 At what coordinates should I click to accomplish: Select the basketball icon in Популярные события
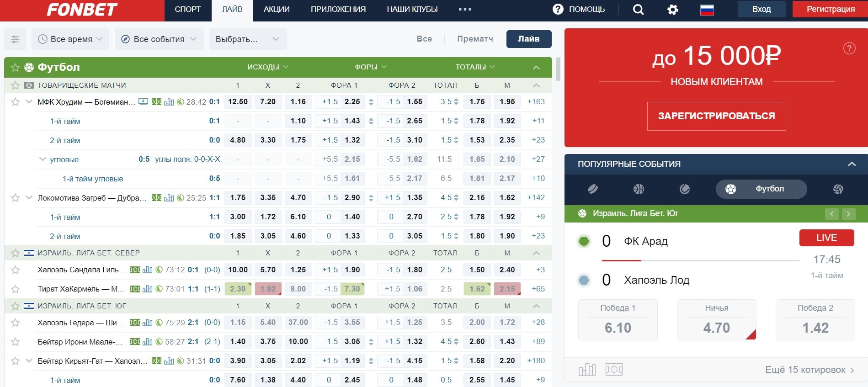[639, 189]
